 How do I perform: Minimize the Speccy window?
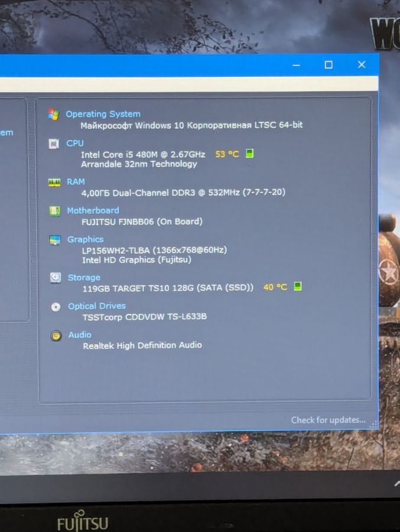click(x=296, y=65)
